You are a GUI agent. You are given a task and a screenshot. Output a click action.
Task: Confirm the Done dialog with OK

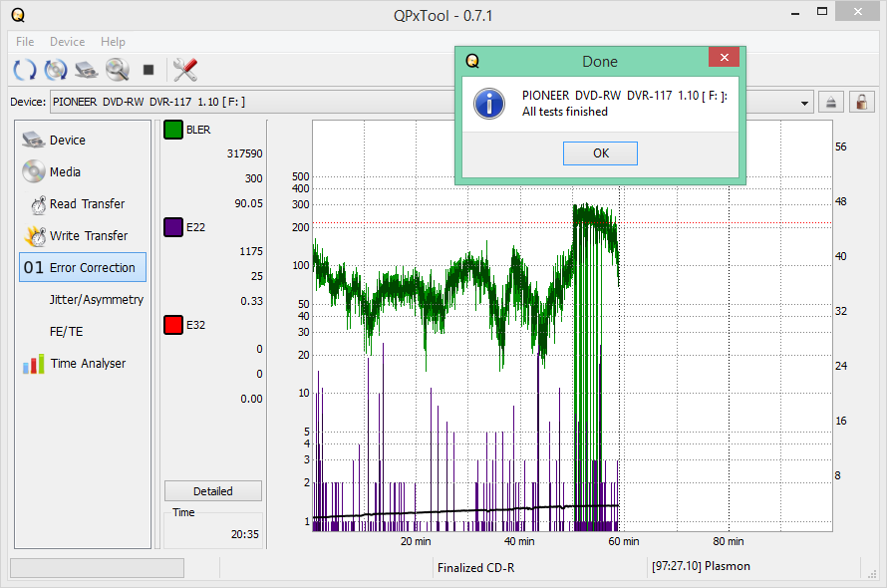(x=600, y=153)
